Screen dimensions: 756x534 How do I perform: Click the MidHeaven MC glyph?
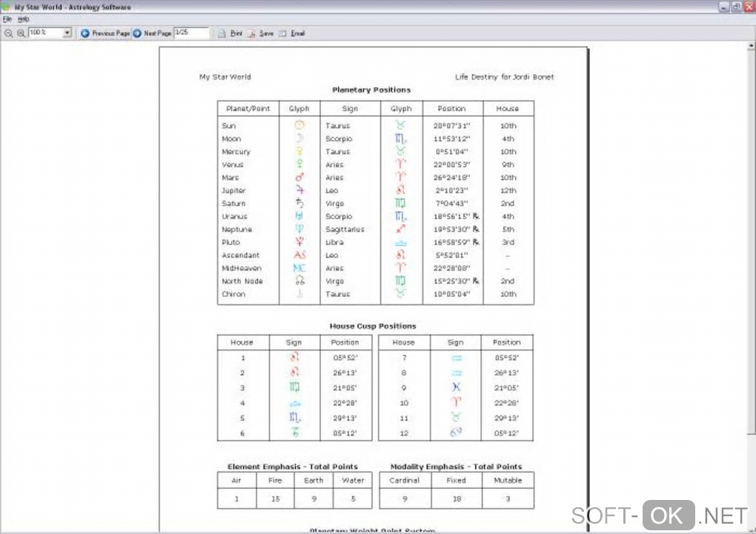299,268
